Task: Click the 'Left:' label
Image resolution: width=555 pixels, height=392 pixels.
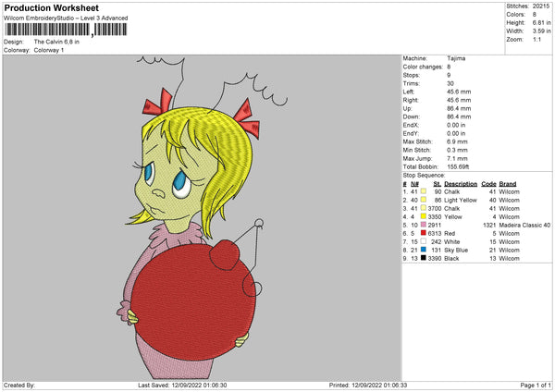Action: pyautogui.click(x=409, y=92)
